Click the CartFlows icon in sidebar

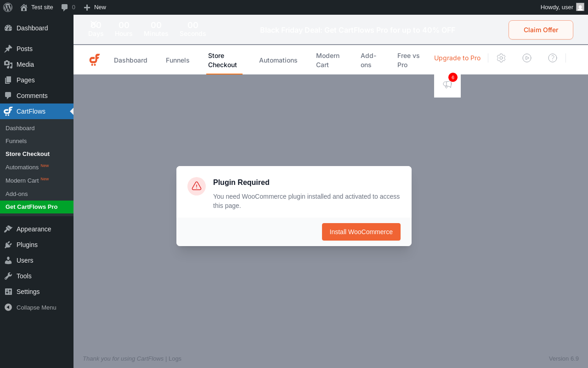pos(8,111)
